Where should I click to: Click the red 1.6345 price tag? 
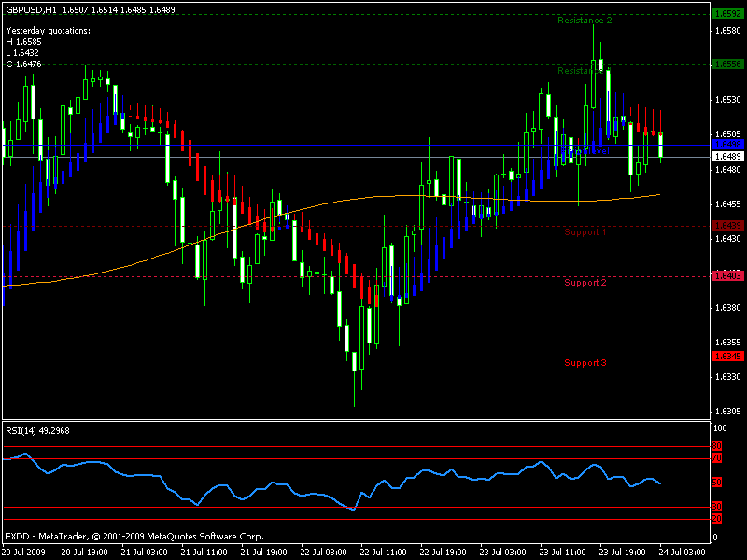pyautogui.click(x=727, y=357)
